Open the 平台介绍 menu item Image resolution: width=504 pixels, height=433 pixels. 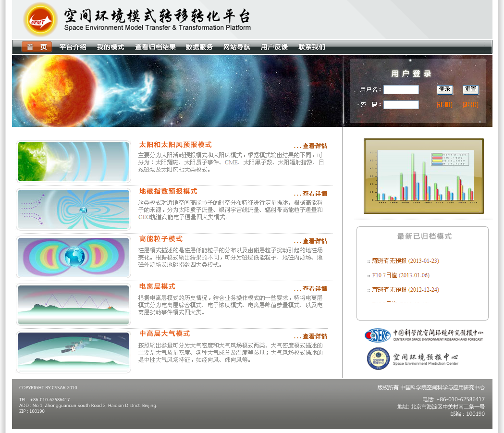click(x=73, y=47)
